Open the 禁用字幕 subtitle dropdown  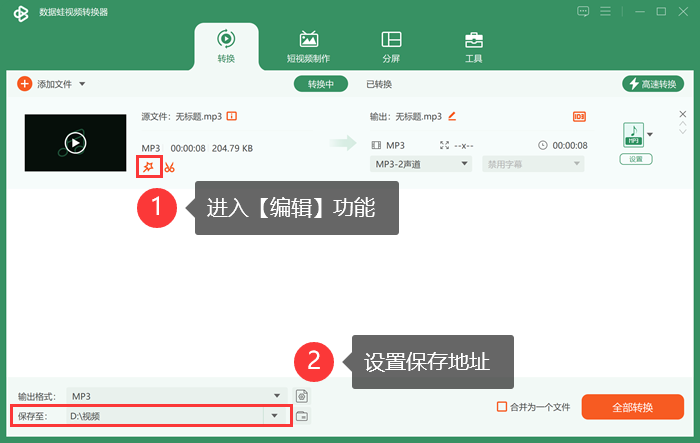click(x=533, y=164)
